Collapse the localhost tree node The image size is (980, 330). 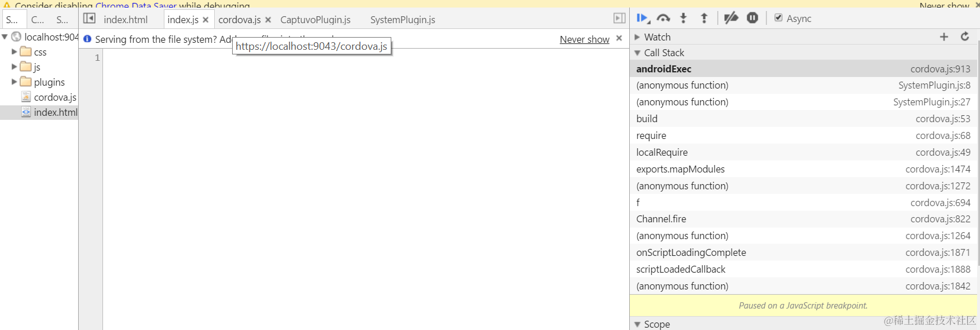click(5, 37)
